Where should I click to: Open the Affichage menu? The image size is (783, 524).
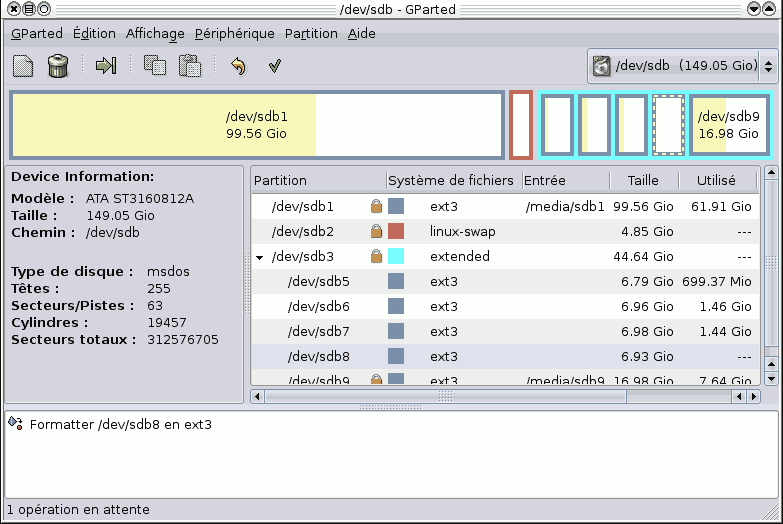tap(155, 33)
